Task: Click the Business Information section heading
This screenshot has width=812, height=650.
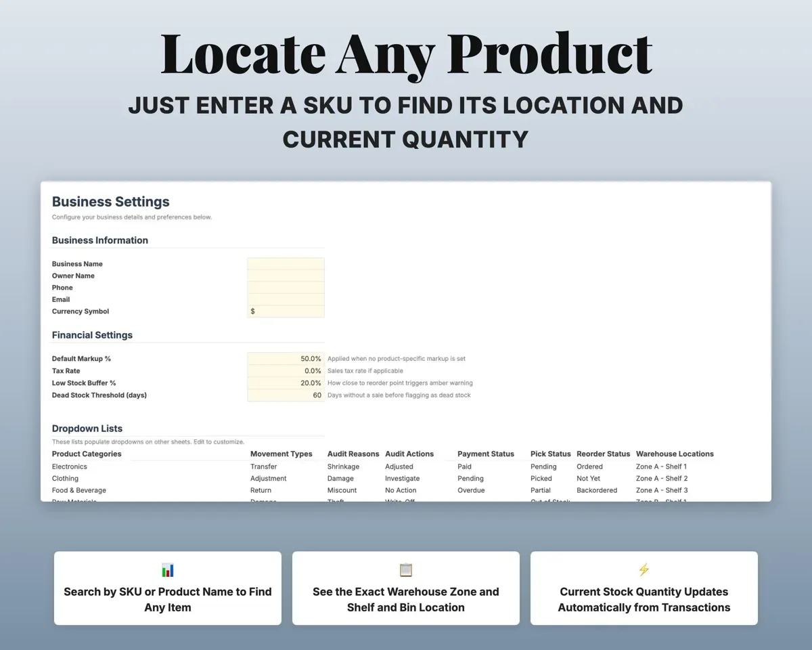Action: coord(100,240)
